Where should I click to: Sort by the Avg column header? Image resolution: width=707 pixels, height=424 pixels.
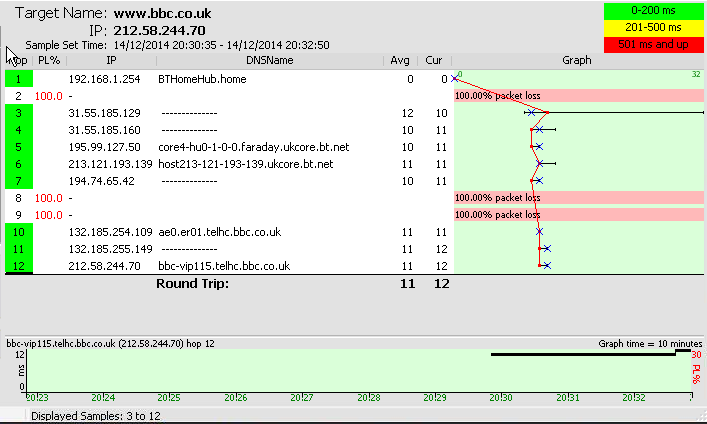[x=400, y=60]
